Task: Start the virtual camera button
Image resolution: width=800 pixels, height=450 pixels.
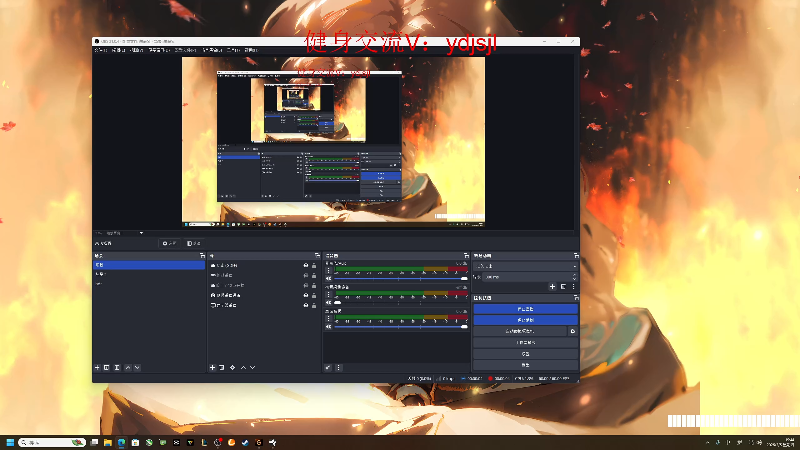Action: pos(520,331)
